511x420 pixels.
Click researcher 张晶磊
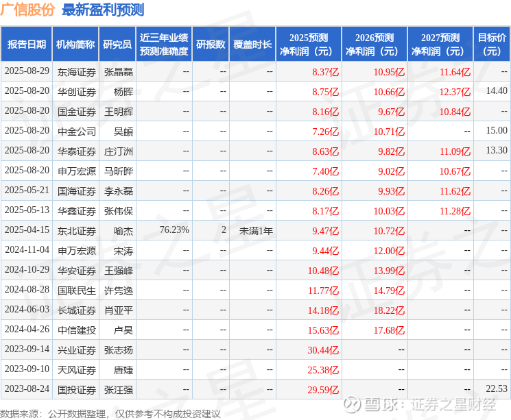[x=118, y=72]
